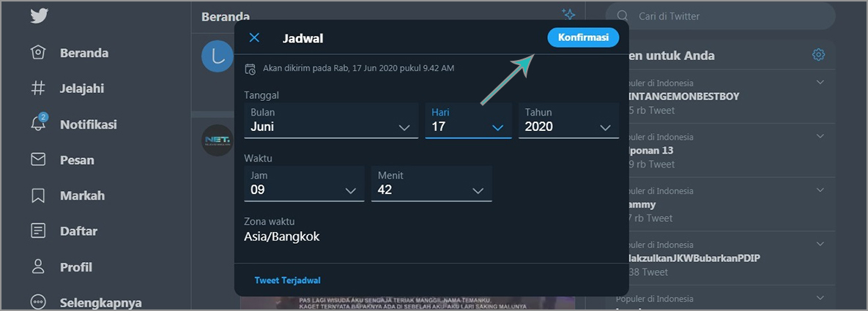
Task: Open the Jam hour dropdown
Action: 304,184
